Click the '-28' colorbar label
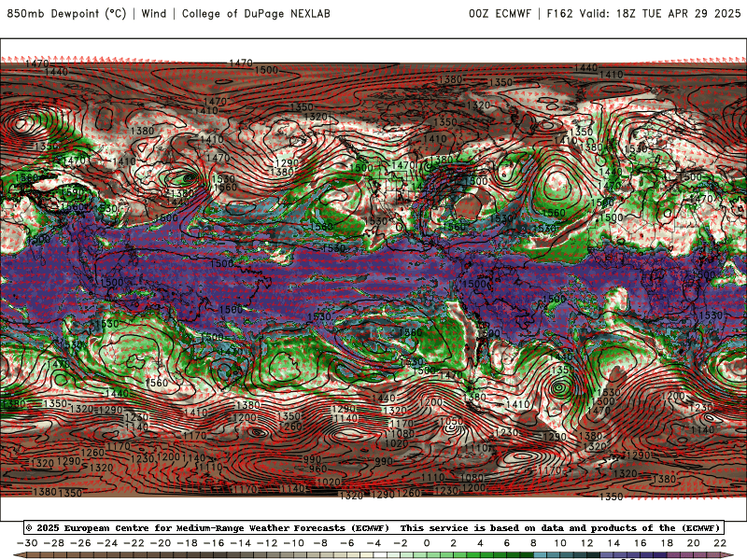The image size is (747, 560). (x=54, y=543)
